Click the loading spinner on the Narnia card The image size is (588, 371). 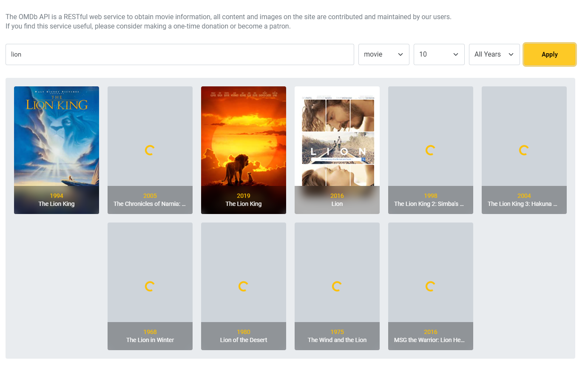[x=150, y=150]
